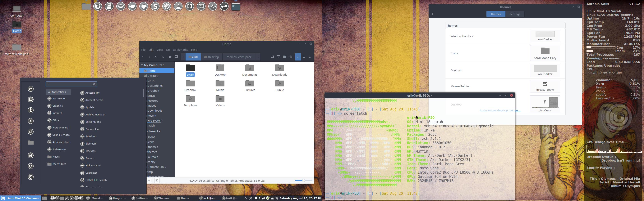Toggle location entry in file manager toolbar
Screen dimensions: 644x201
pyautogui.click(x=272, y=57)
